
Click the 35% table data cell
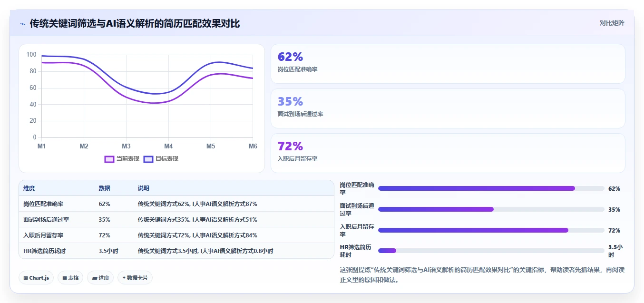tap(104, 220)
